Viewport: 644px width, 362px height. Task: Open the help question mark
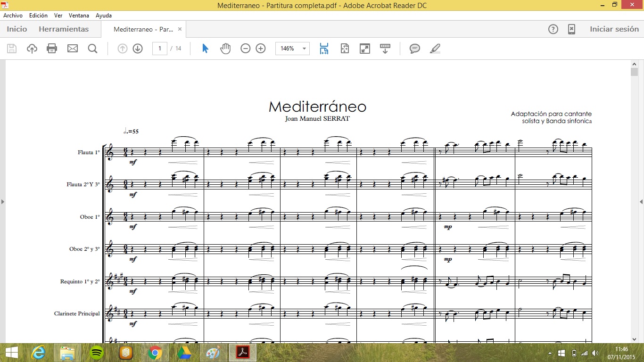click(553, 29)
